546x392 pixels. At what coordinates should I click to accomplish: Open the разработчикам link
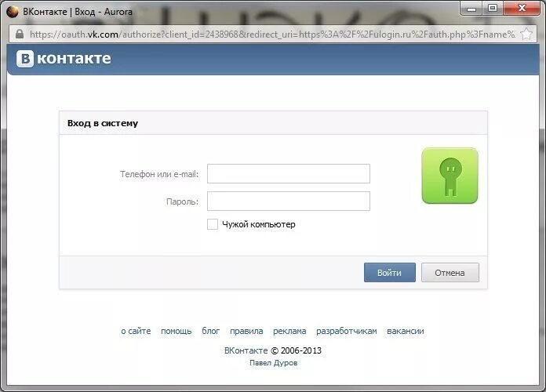tap(347, 331)
